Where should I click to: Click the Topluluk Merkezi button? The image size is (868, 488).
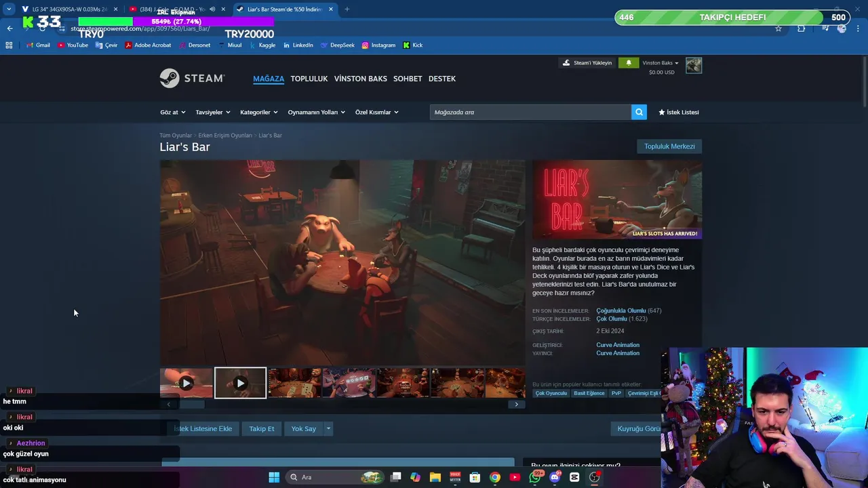(x=669, y=146)
